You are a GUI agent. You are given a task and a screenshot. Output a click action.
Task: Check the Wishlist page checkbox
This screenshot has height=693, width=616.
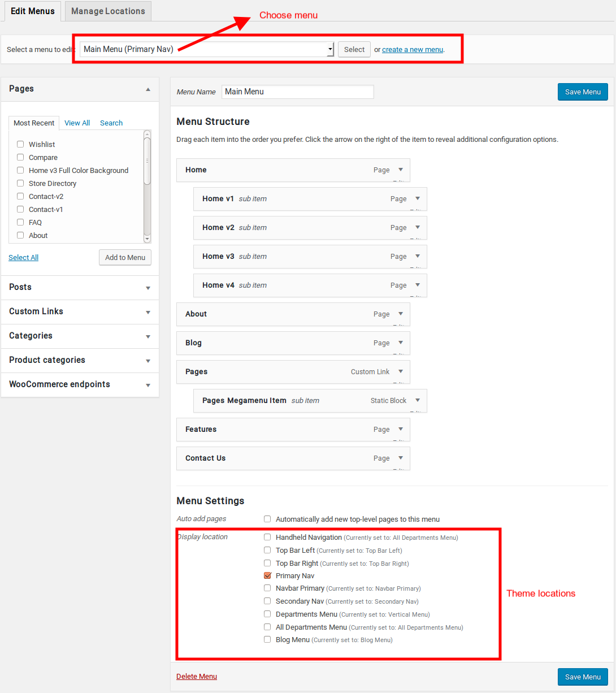click(20, 144)
